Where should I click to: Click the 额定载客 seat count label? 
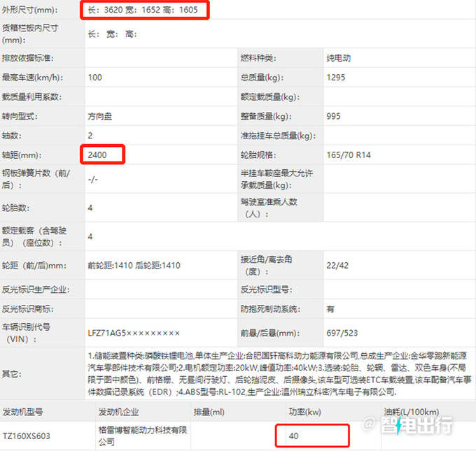pos(34,236)
